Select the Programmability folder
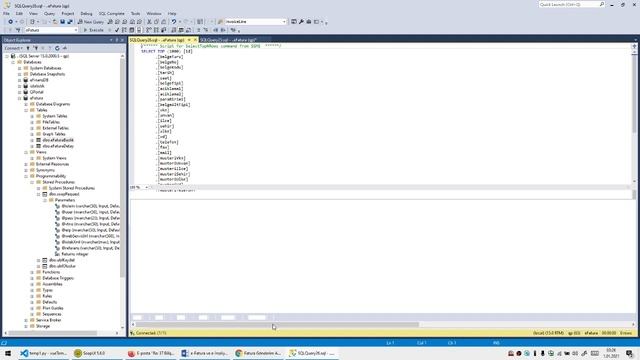This screenshot has width=640, height=360. pos(51,176)
